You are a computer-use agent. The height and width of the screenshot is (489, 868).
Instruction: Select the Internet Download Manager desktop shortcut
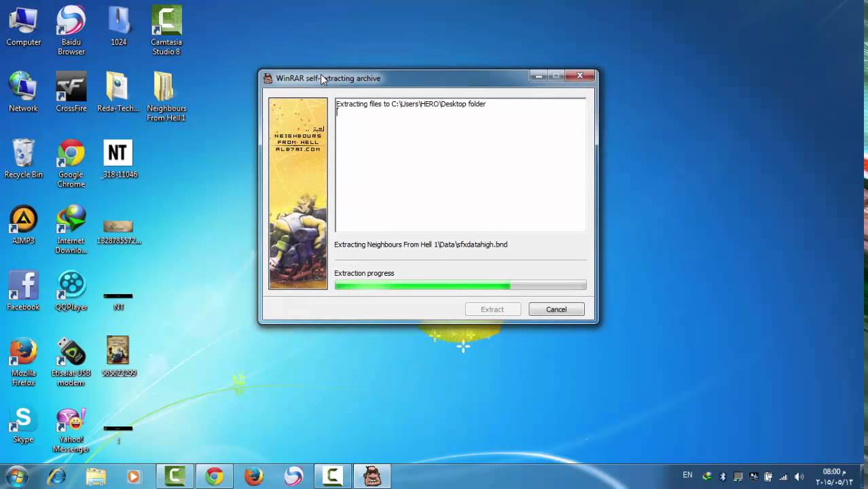(x=71, y=229)
